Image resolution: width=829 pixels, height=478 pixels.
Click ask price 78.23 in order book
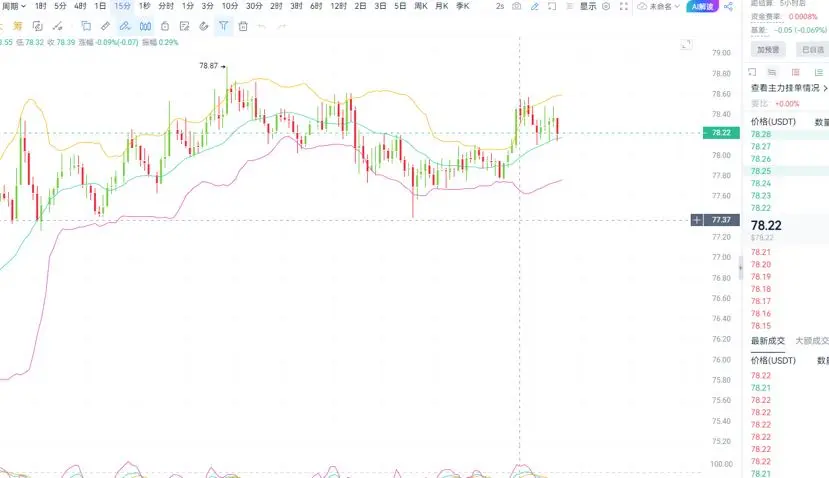tap(761, 196)
